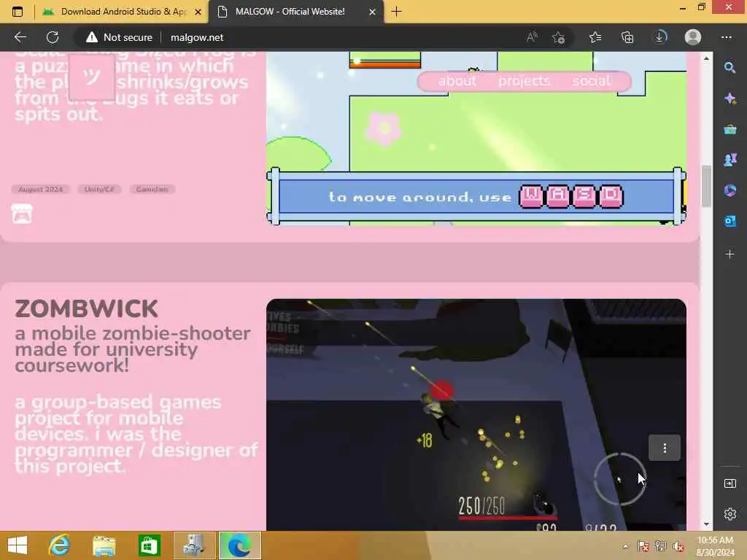Go back to the previous page
The image size is (747, 560).
(x=20, y=37)
